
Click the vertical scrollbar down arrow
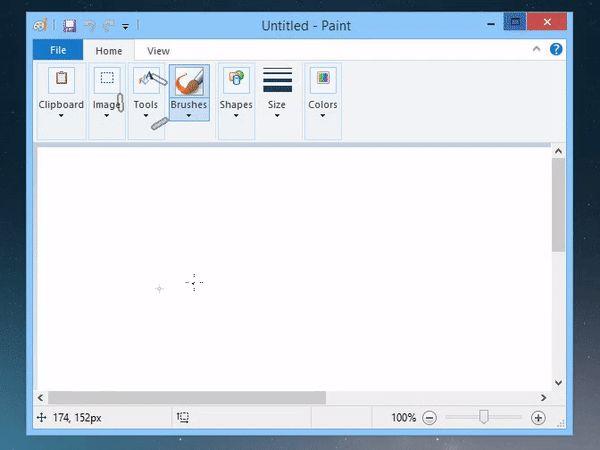click(558, 382)
